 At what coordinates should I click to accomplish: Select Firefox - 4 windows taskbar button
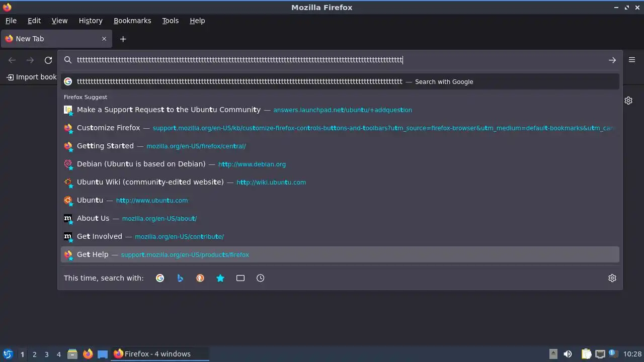click(160, 354)
